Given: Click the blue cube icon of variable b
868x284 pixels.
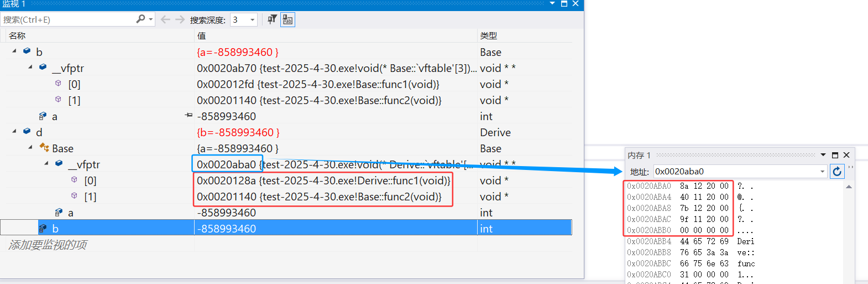Looking at the screenshot, I should tap(27, 51).
